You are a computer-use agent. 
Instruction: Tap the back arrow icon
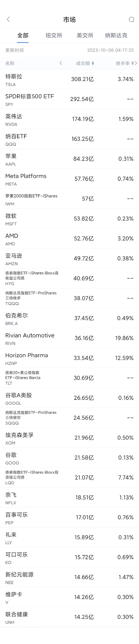(8, 19)
